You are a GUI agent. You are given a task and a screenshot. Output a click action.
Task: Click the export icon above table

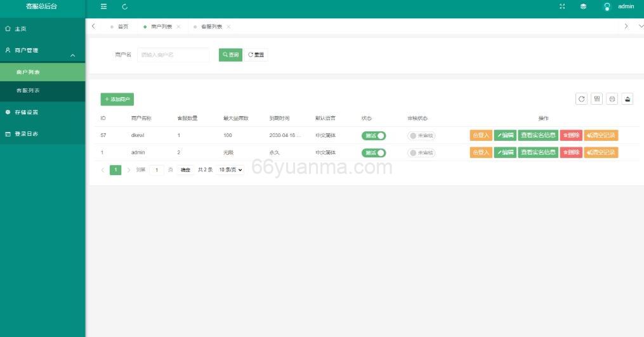click(x=627, y=98)
